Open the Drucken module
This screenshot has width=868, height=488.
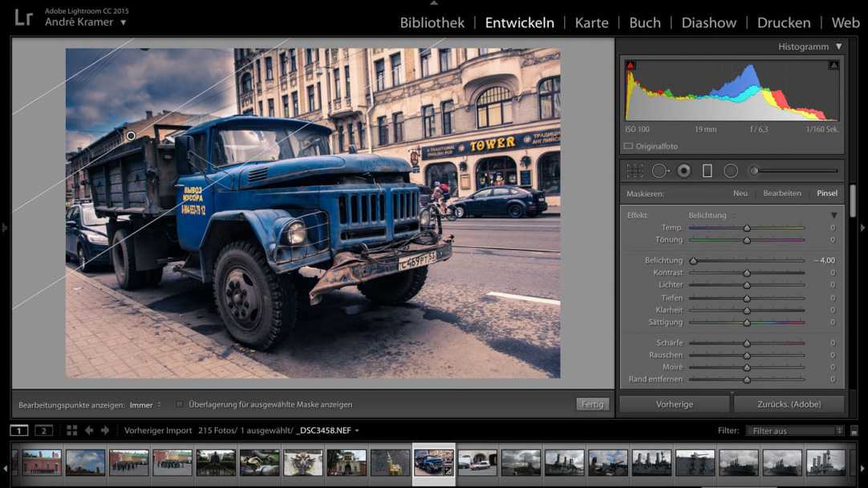click(784, 22)
